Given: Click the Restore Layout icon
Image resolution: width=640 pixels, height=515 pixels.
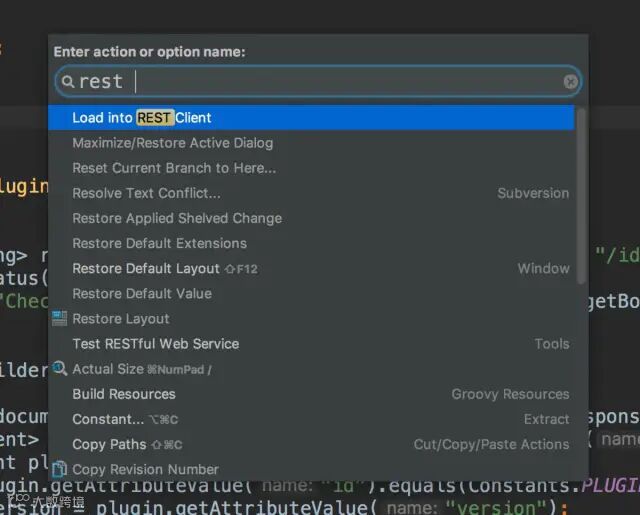Looking at the screenshot, I should (60, 318).
